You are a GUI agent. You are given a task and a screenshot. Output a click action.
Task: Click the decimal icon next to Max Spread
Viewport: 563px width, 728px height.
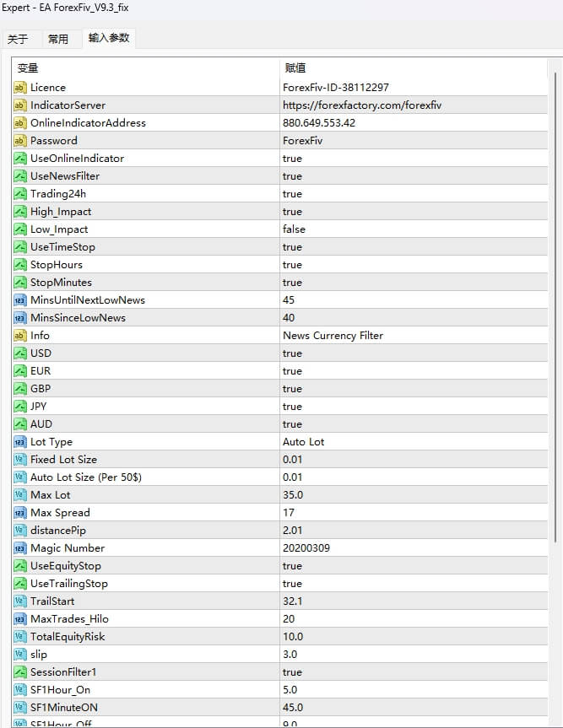tap(21, 512)
